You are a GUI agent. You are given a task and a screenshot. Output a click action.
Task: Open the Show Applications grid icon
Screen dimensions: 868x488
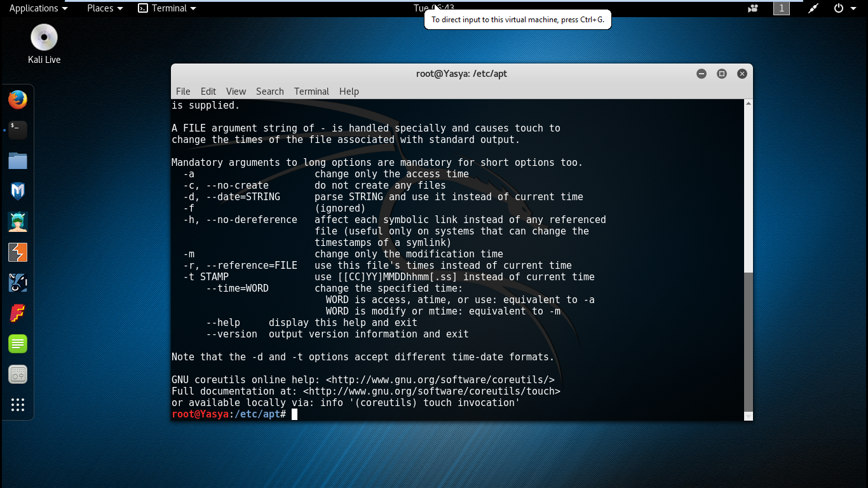click(17, 405)
